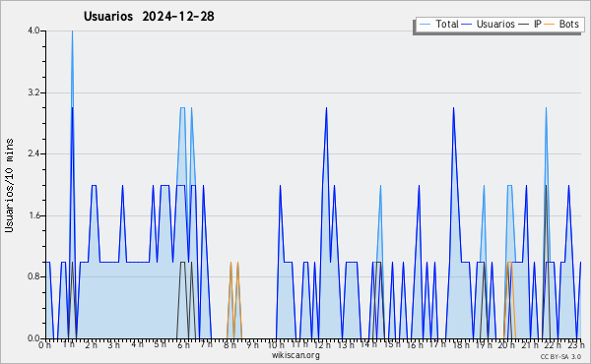The width and height of the screenshot is (591, 364).
Task: Click the '19 h' x-axis label
Action: point(485,344)
